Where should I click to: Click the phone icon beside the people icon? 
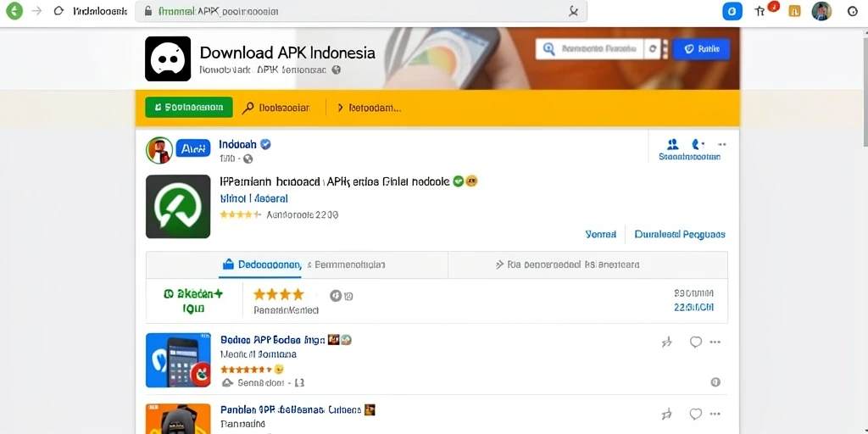click(698, 144)
